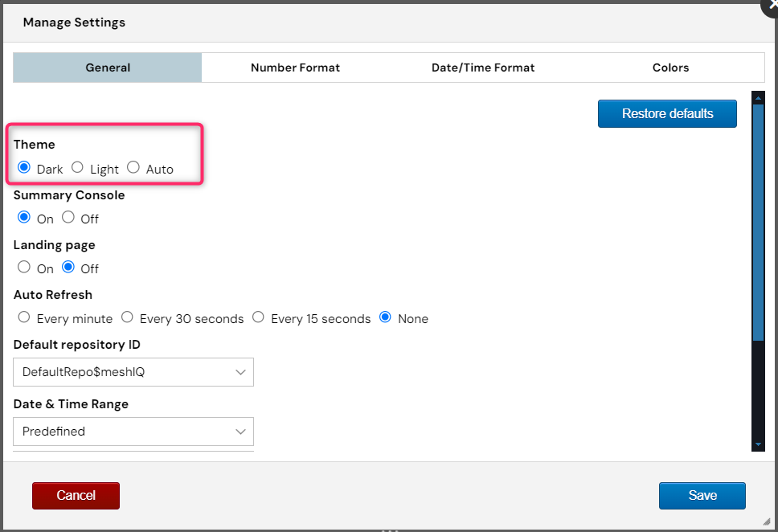Click the scrollbar up arrow
Screen dimensions: 778x532
(757, 97)
